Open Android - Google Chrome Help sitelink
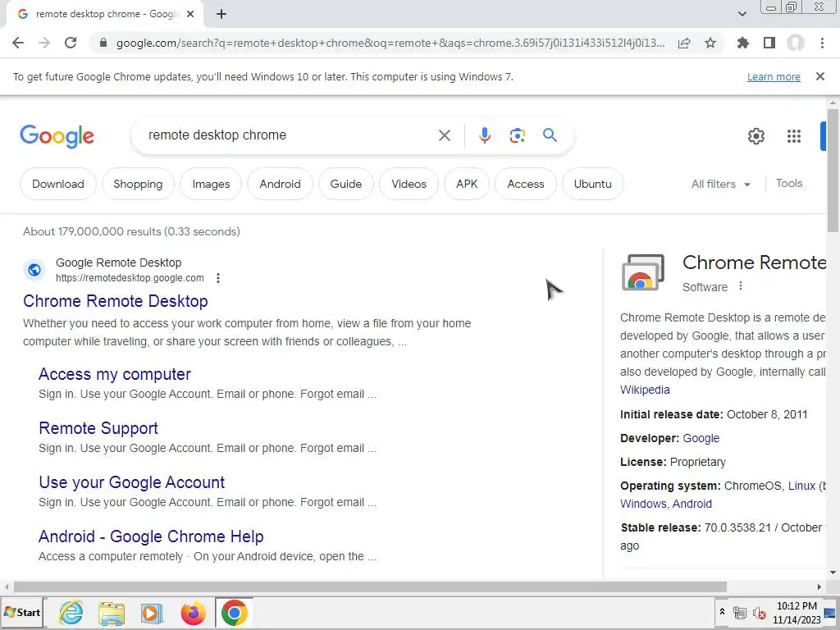 [x=151, y=536]
